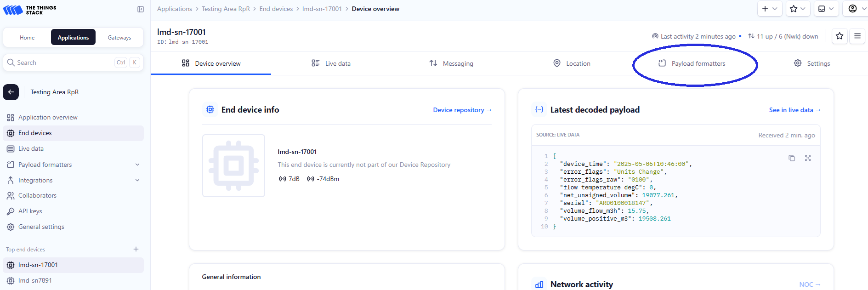
Task: Expand the decoded payload to fullscreen
Action: tap(808, 158)
